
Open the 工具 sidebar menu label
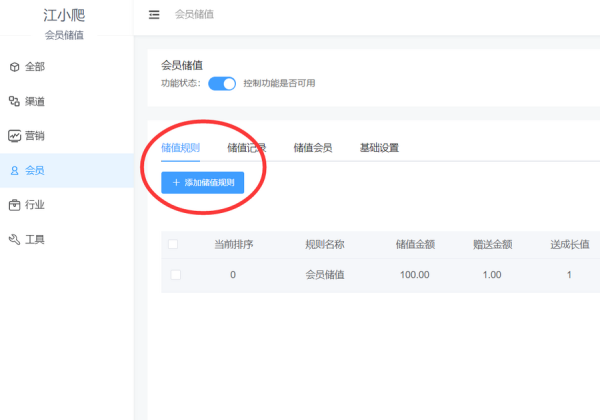click(x=35, y=239)
